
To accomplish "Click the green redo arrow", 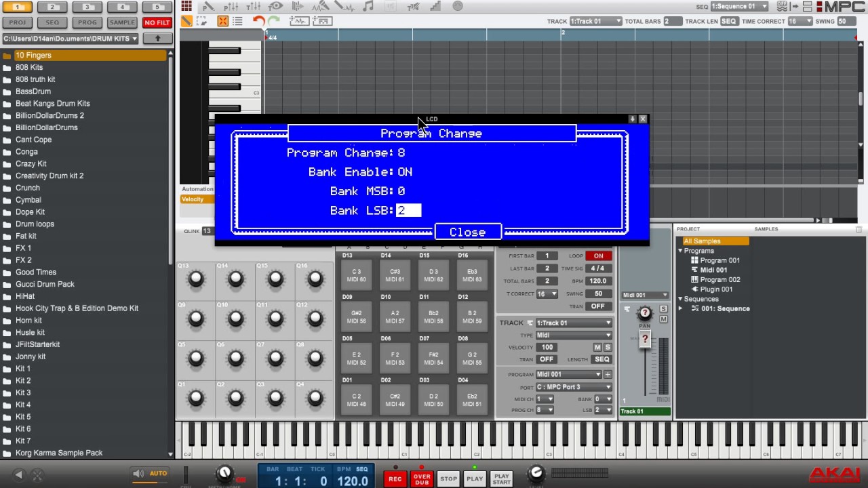I will tap(274, 21).
